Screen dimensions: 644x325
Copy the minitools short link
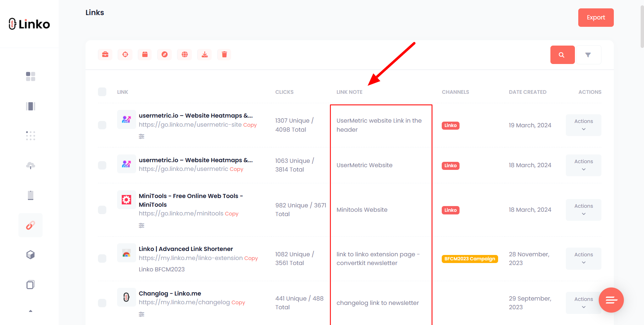(231, 214)
